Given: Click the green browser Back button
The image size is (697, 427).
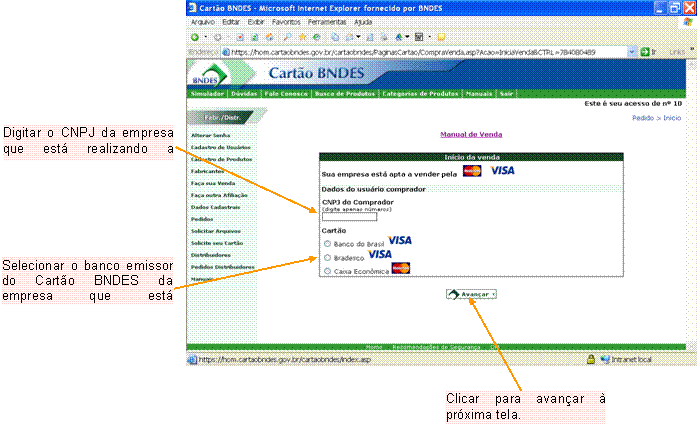Looking at the screenshot, I should pyautogui.click(x=195, y=37).
